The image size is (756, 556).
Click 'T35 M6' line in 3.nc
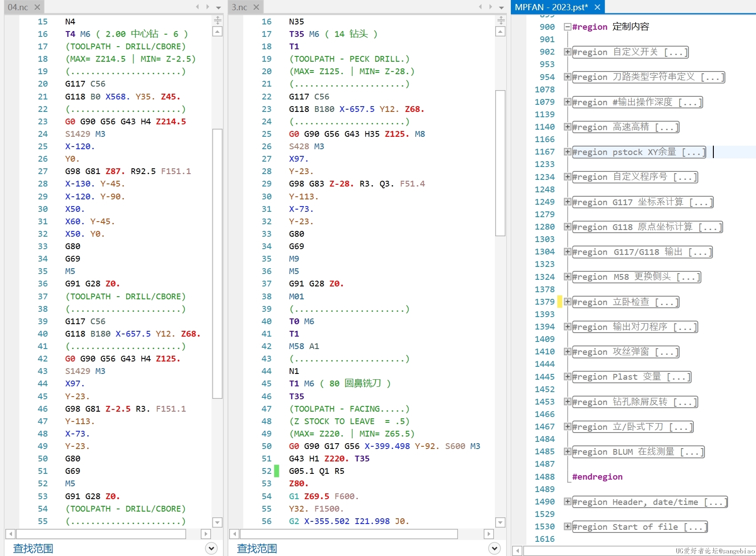coord(333,34)
